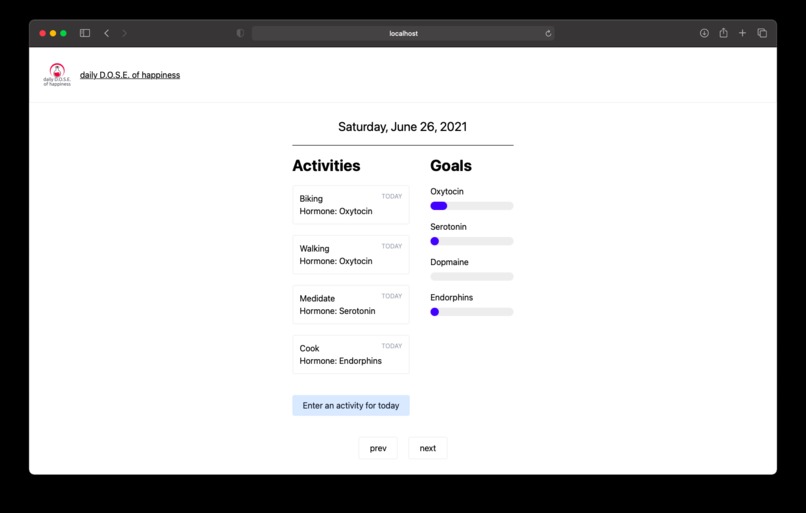Go to previous day with prev button
This screenshot has width=806, height=513.
(378, 448)
